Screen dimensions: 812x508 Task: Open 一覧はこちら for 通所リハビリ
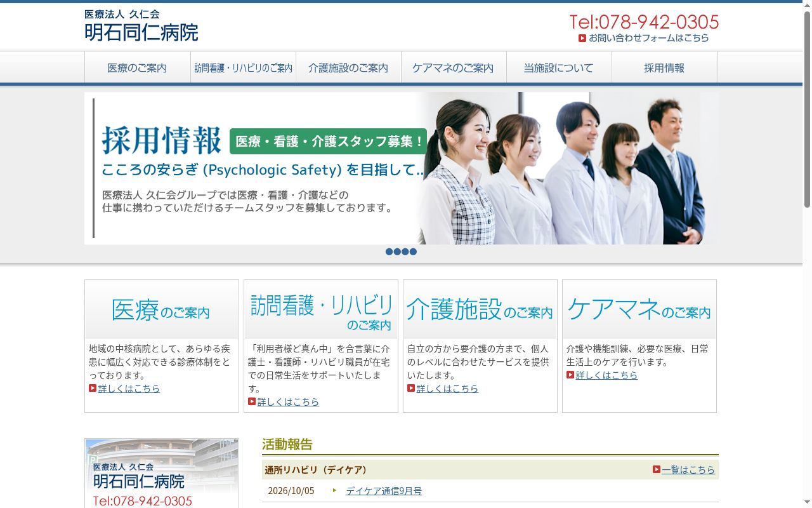688,470
